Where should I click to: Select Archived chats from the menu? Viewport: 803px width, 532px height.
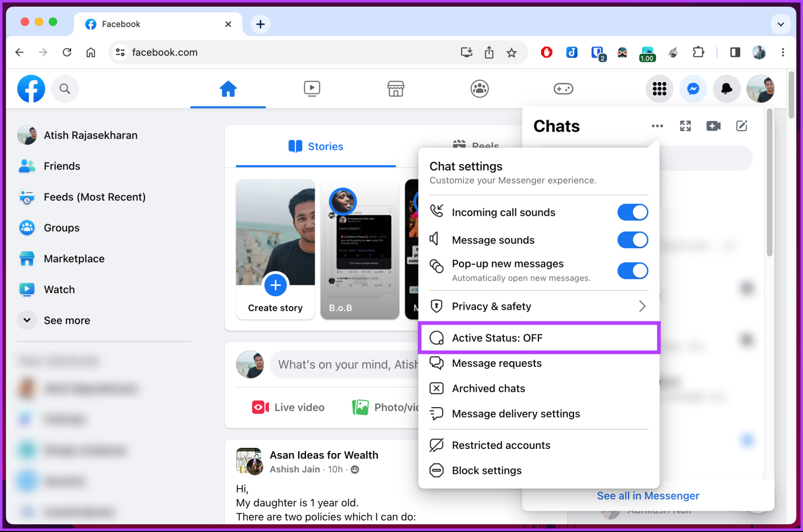488,388
